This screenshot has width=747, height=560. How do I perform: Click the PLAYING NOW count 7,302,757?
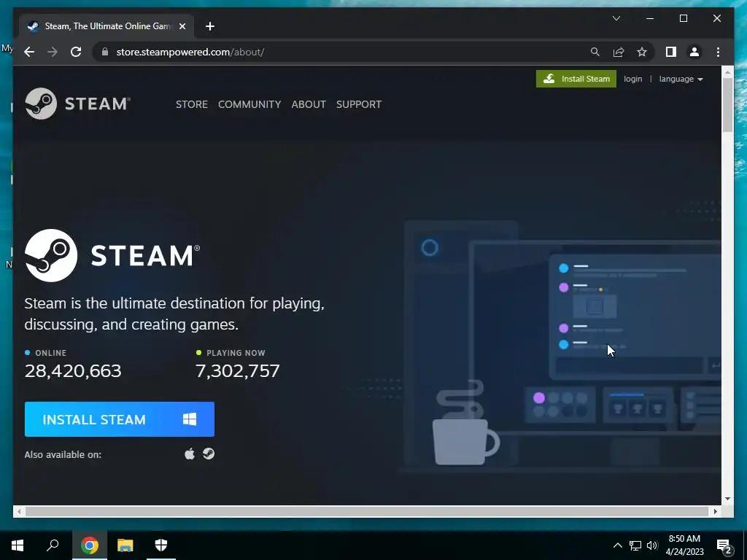[237, 371]
